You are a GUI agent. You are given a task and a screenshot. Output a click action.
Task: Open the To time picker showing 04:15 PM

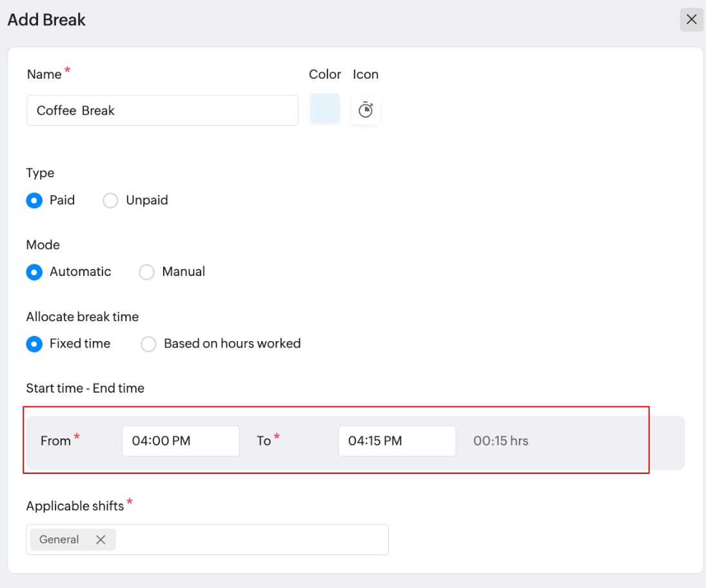(397, 441)
